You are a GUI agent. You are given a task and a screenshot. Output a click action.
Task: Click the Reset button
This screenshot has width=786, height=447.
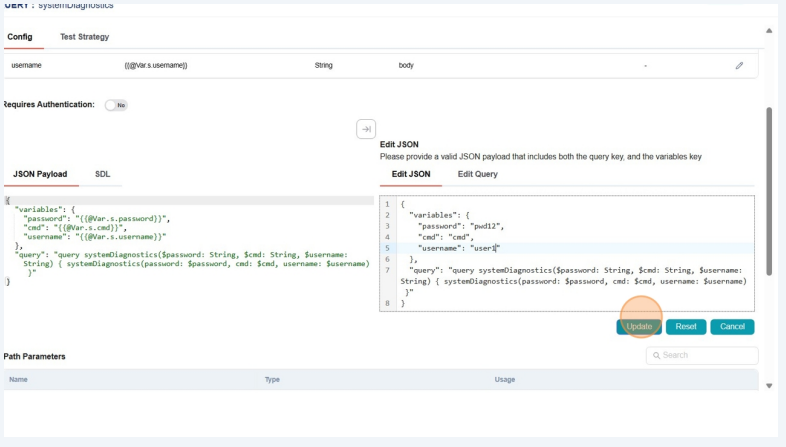686,326
